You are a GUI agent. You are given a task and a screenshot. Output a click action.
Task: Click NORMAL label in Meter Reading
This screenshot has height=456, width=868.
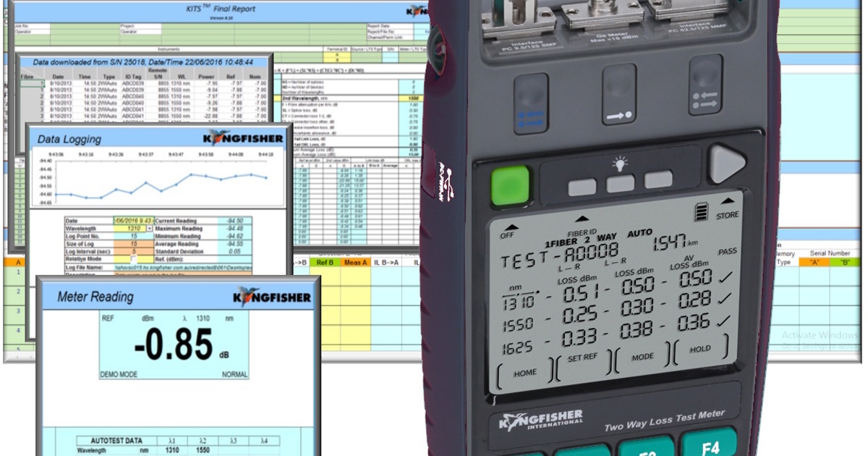(234, 375)
